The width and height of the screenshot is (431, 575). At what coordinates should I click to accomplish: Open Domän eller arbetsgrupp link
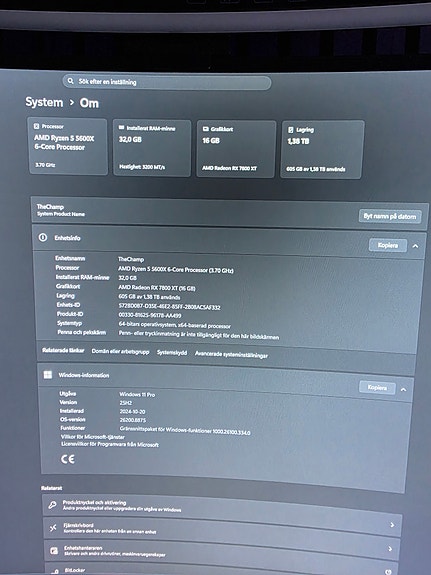click(x=120, y=351)
